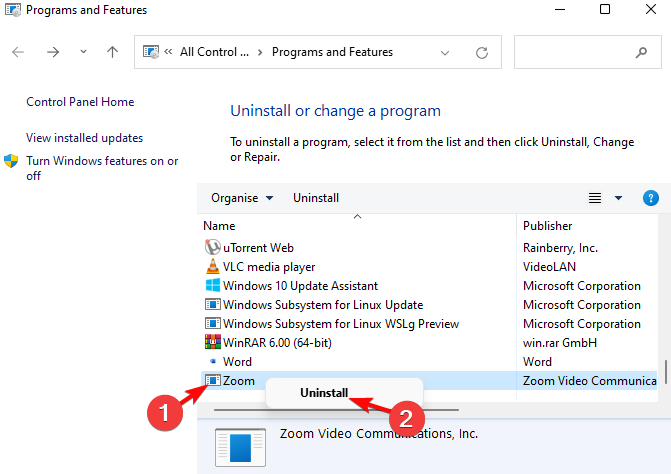Click the Windows 10 Update Assistant logo

[213, 285]
